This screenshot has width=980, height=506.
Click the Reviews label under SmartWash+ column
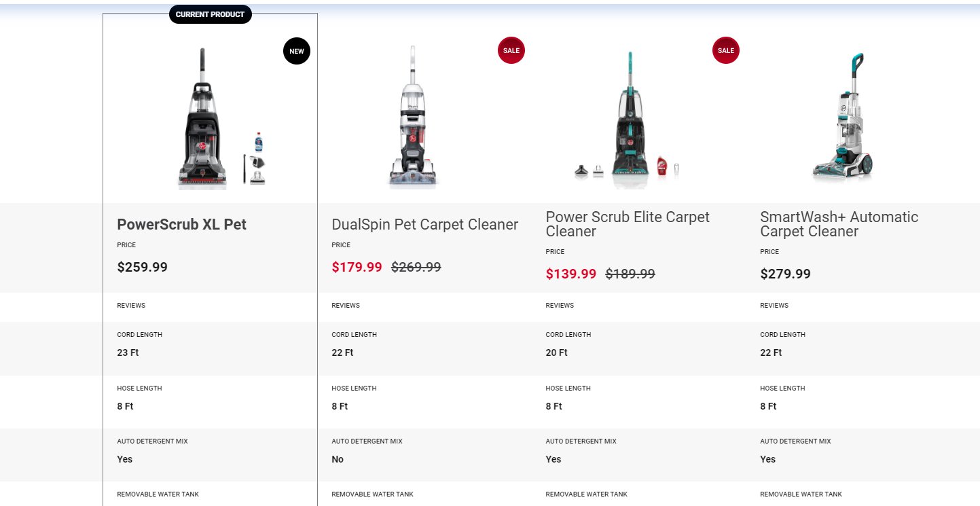(774, 306)
